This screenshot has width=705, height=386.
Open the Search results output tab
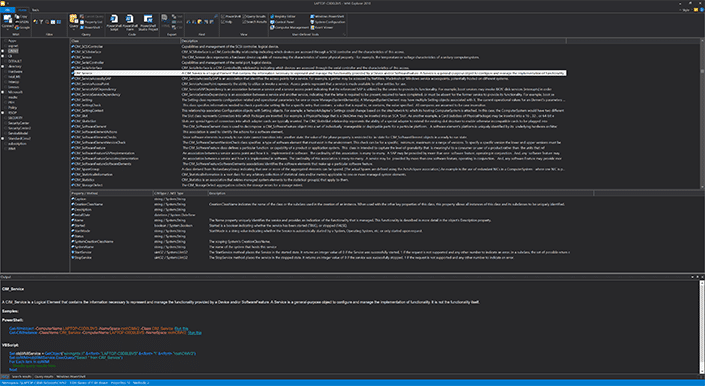click(21, 377)
